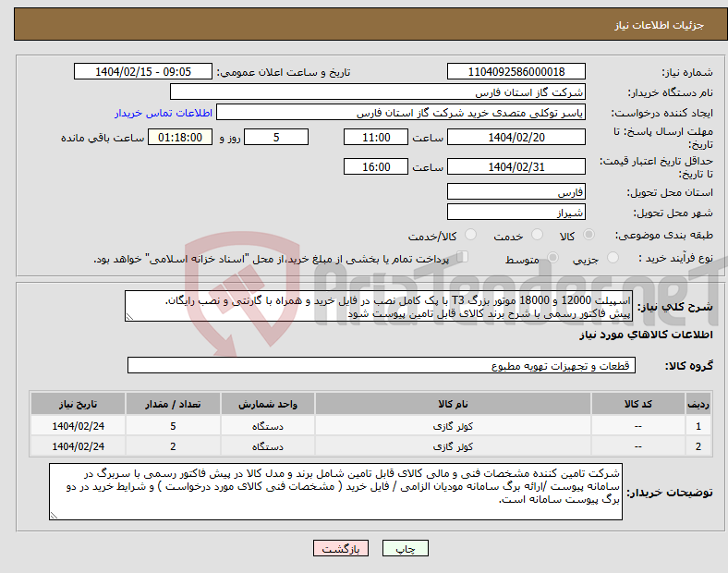728x573 pixels.
Task: Click the تاریخ نیاز column header
Action: pos(78,404)
